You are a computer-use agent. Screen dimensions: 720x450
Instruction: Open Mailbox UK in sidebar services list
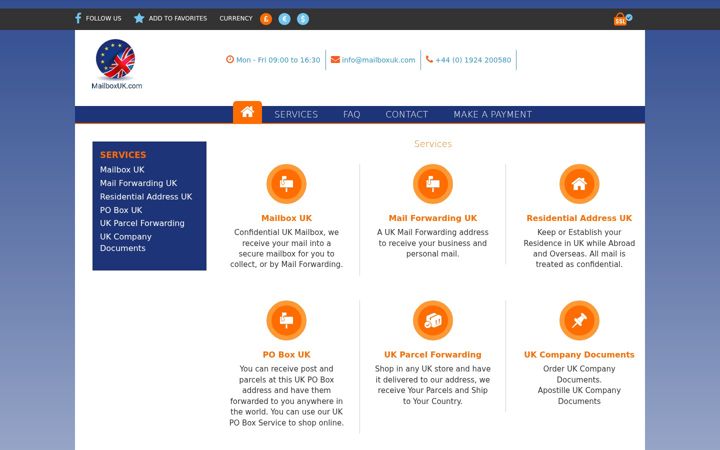click(122, 169)
